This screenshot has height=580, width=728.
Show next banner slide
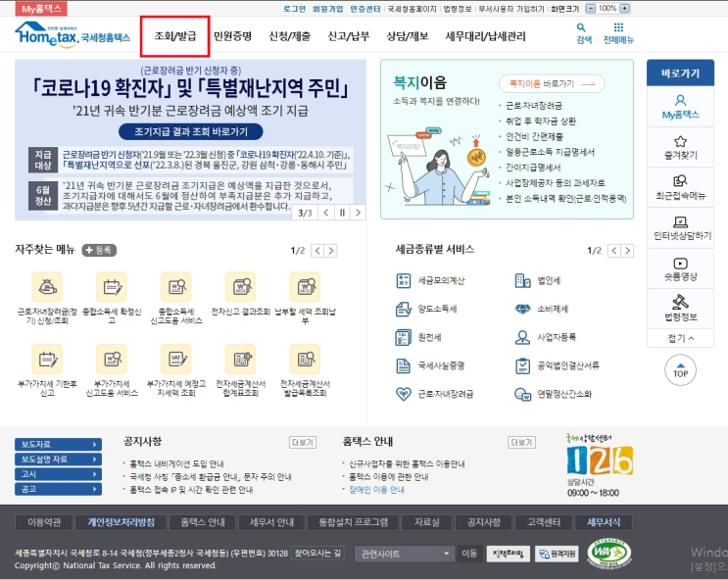(x=358, y=213)
